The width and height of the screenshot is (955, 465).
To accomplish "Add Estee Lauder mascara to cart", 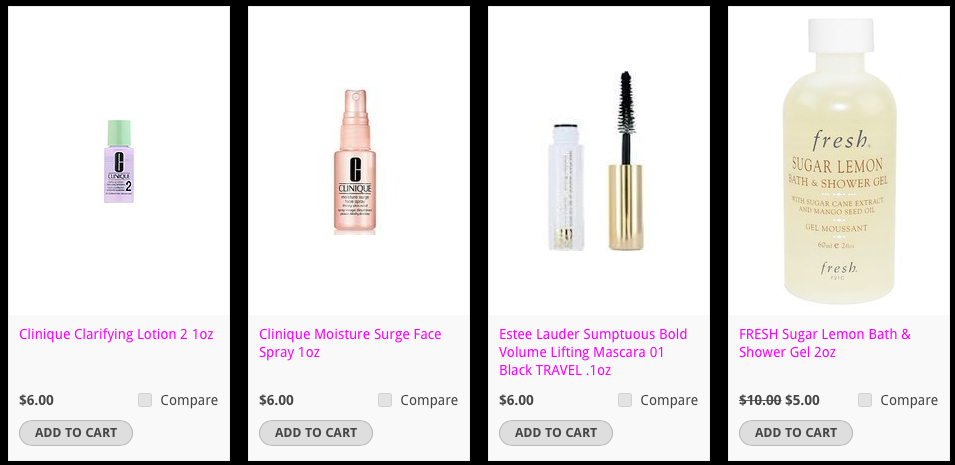I will click(x=556, y=433).
